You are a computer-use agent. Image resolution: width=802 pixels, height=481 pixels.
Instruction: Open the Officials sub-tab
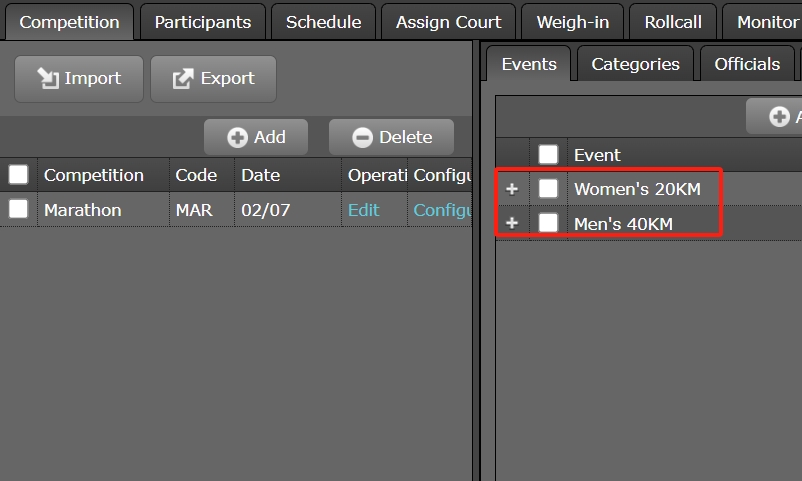[x=746, y=64]
